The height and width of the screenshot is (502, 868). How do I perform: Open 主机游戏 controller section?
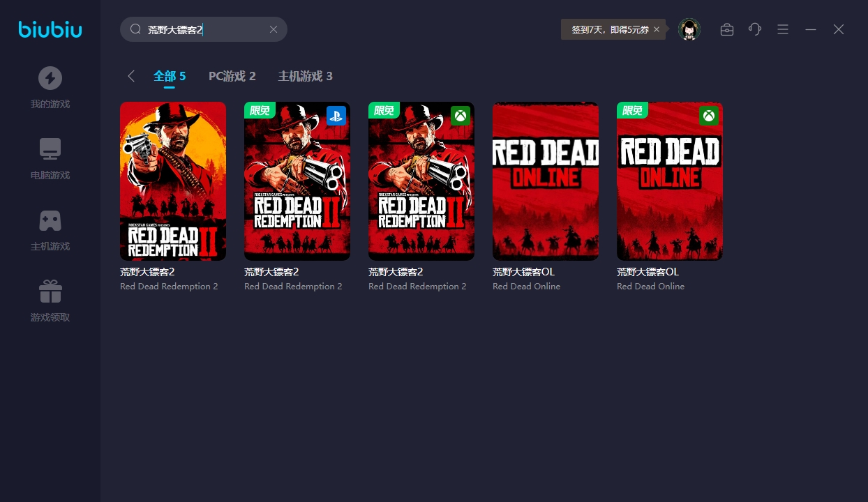coord(50,230)
